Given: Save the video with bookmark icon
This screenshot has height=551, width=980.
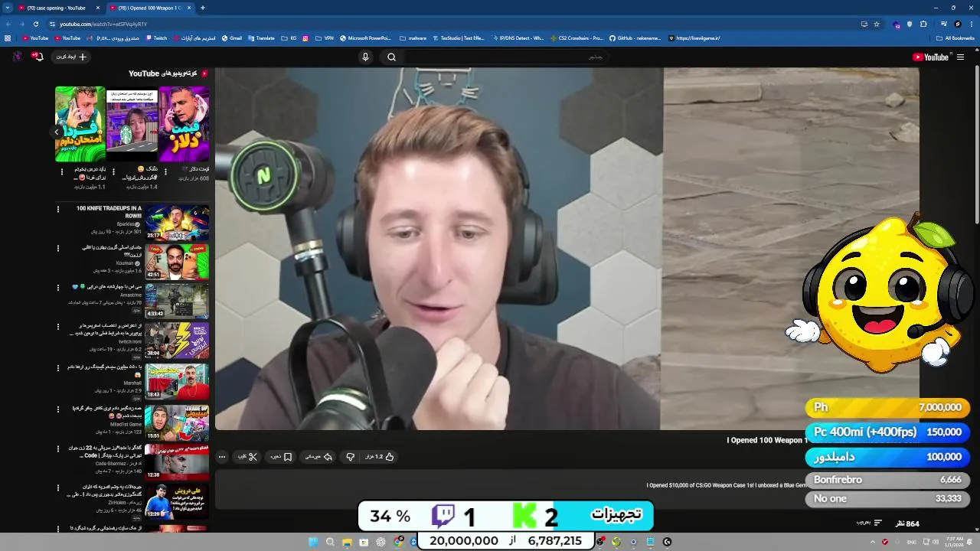Looking at the screenshot, I should (x=281, y=457).
